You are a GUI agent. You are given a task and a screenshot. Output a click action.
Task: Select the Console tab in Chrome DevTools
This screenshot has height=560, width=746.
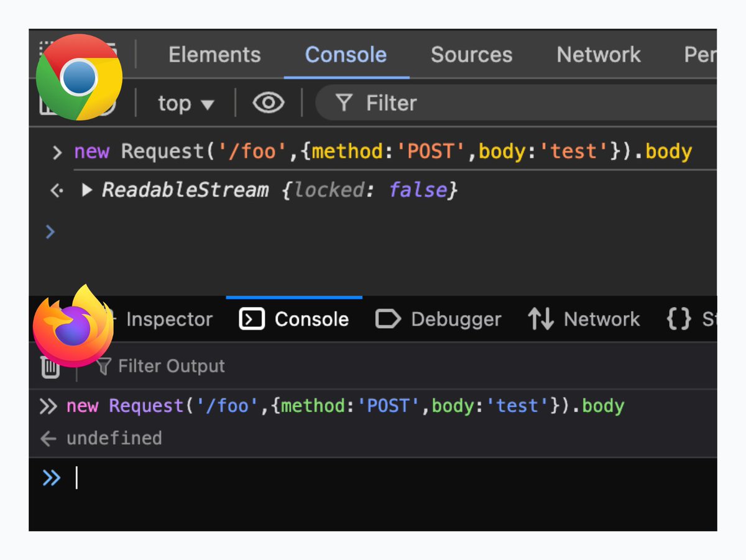[x=346, y=55]
